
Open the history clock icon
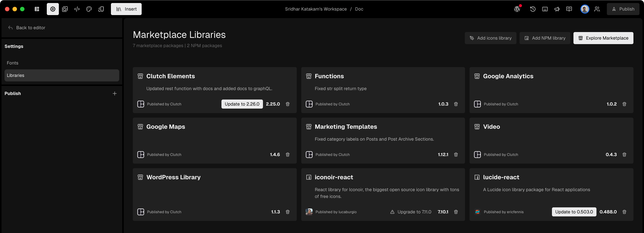[x=533, y=9]
